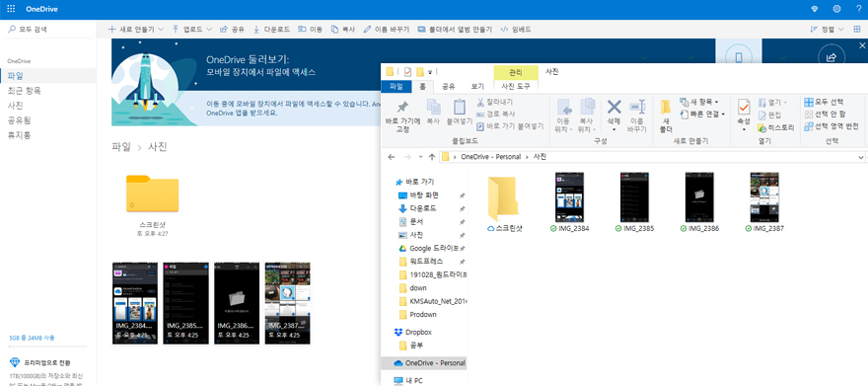The height and width of the screenshot is (386, 868).
Task: Switch to 공유 tab in Explorer ribbon
Action: [448, 87]
